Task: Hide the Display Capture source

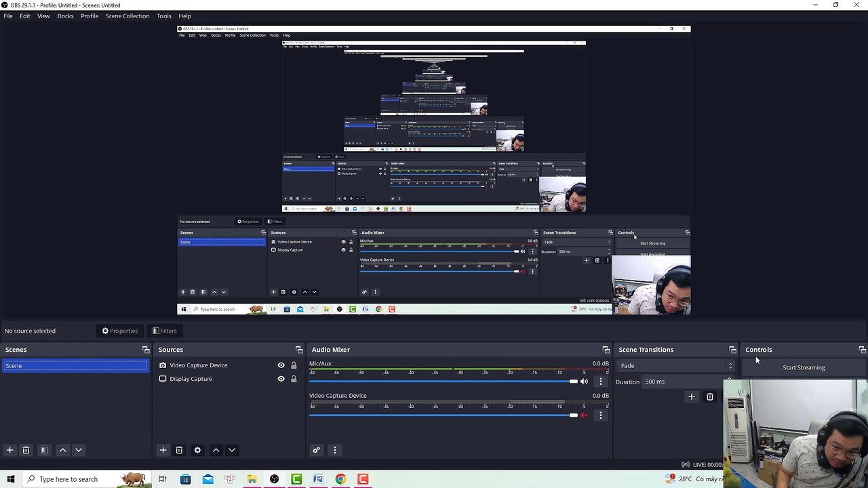Action: coord(281,379)
